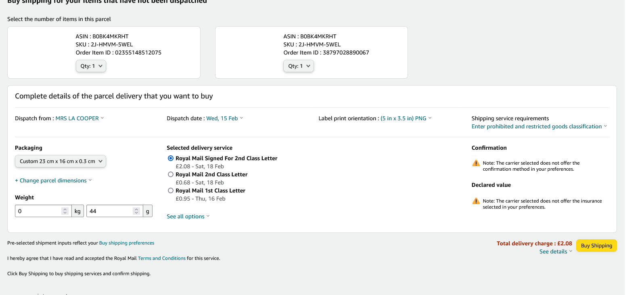Screen dimensions: 644x295
Task: Expand See all options for delivery
Action: point(188,216)
